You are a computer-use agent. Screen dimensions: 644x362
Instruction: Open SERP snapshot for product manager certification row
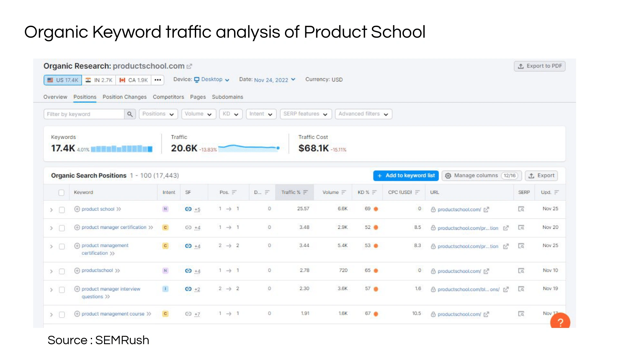(x=521, y=227)
